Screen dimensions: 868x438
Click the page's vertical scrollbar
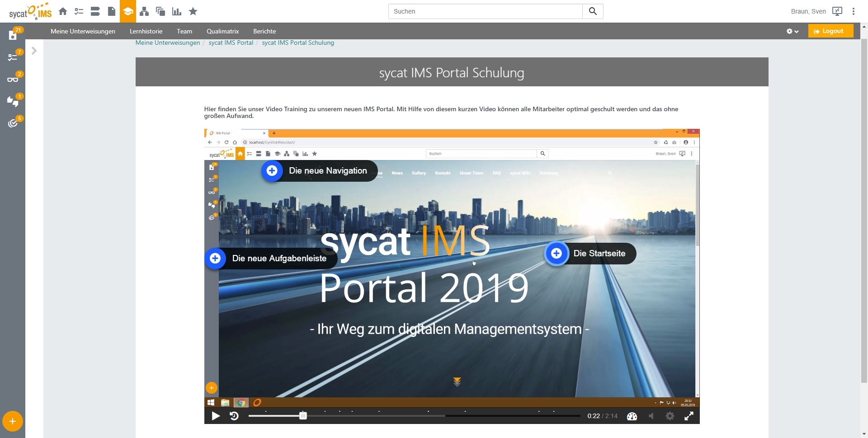864,211
